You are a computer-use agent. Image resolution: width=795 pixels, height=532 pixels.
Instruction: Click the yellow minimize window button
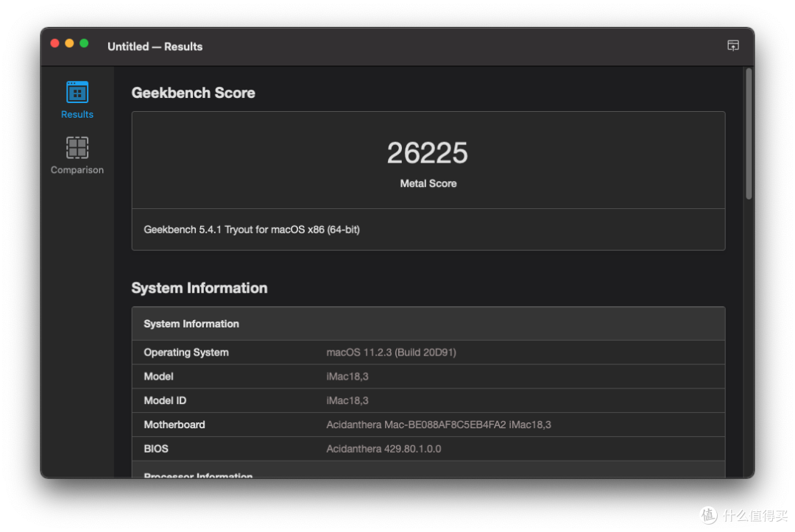coord(69,43)
